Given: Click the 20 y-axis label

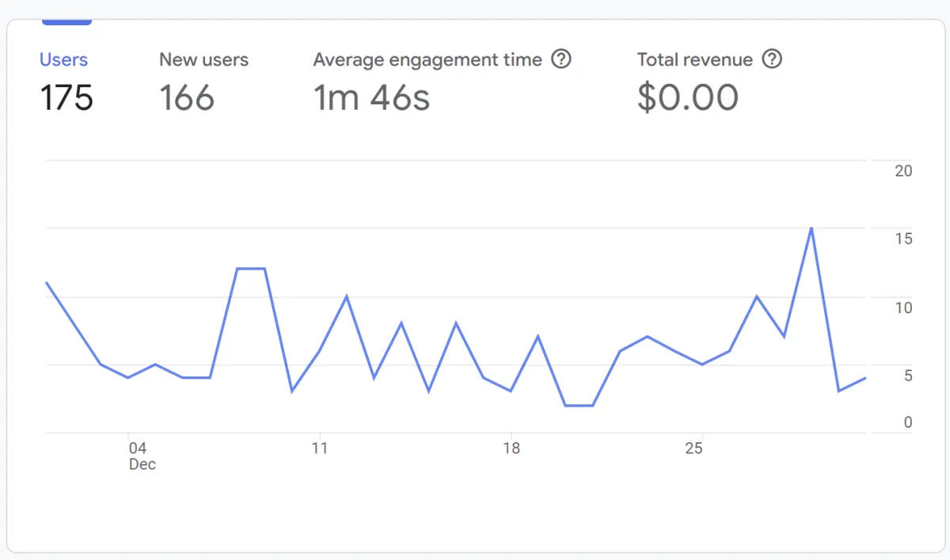Looking at the screenshot, I should click(903, 171).
